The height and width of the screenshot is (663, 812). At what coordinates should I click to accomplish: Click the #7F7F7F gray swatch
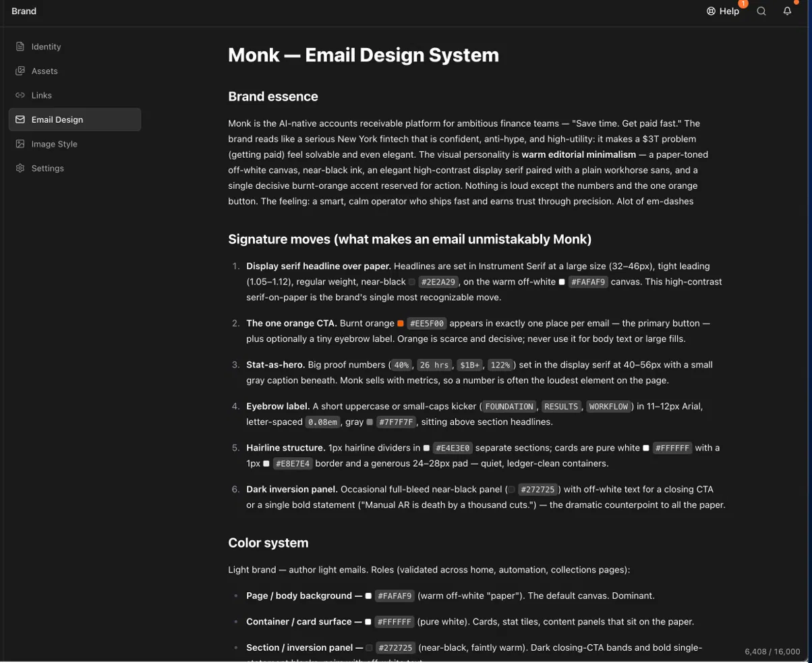[x=369, y=422]
